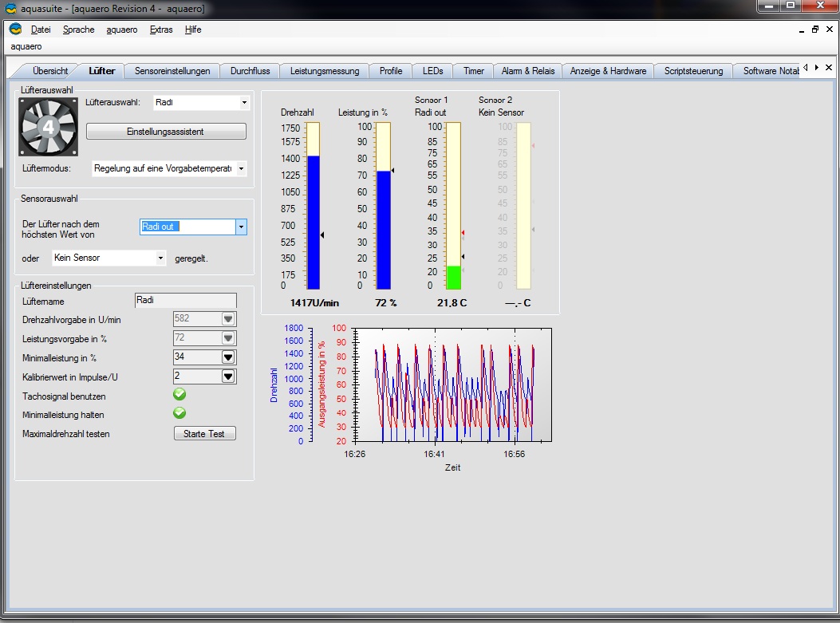Click the fan number 4 image
The height and width of the screenshot is (623, 840).
[x=48, y=127]
